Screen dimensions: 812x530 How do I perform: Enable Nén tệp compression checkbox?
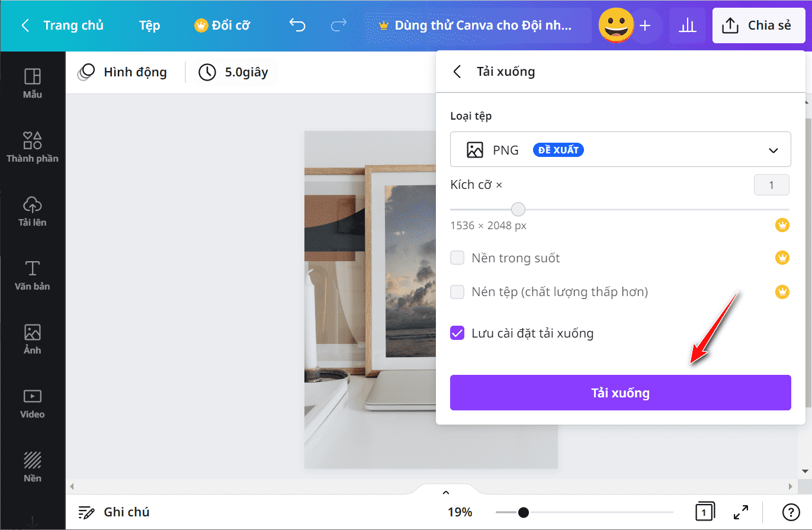pyautogui.click(x=457, y=292)
